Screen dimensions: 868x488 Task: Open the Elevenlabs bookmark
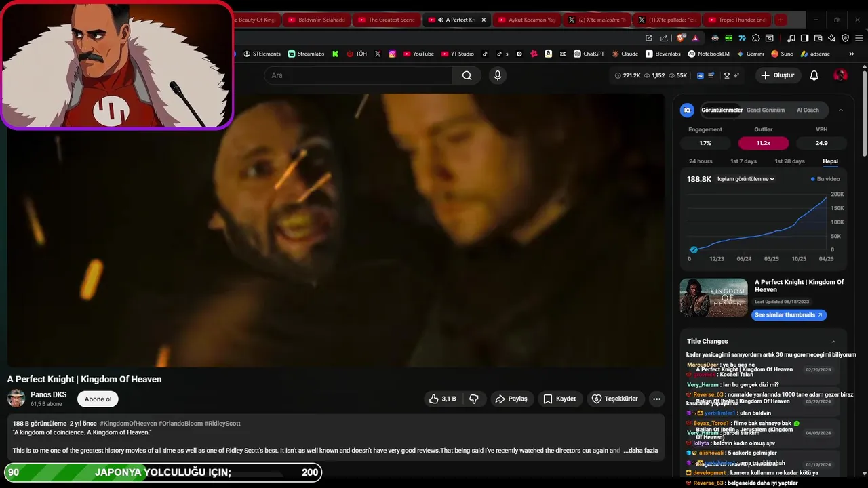(x=663, y=54)
